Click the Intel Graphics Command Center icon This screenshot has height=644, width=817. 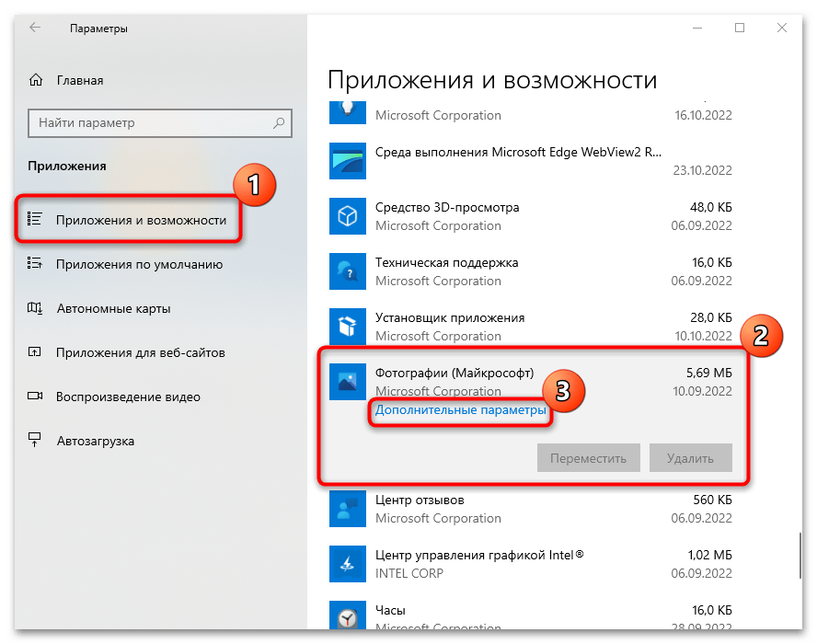click(x=348, y=564)
